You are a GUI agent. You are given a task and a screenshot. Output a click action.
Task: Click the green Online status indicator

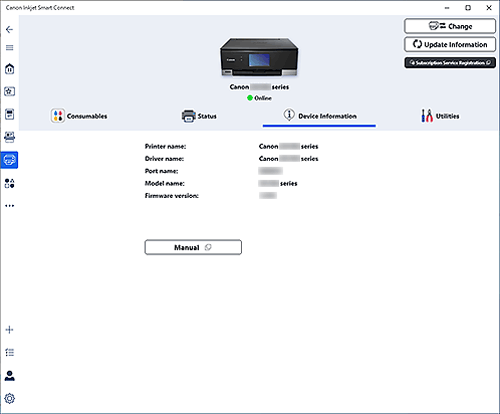250,98
